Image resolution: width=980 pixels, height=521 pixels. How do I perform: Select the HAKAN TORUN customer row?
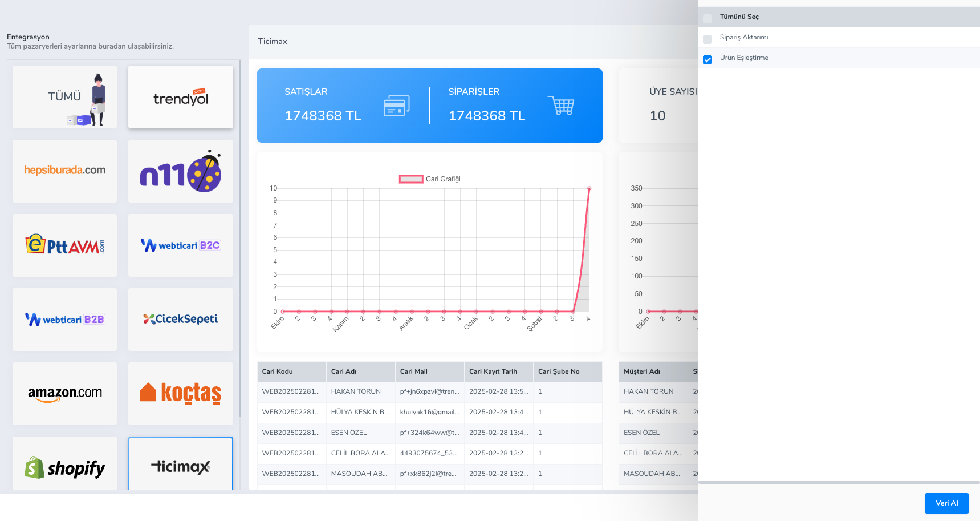click(356, 391)
